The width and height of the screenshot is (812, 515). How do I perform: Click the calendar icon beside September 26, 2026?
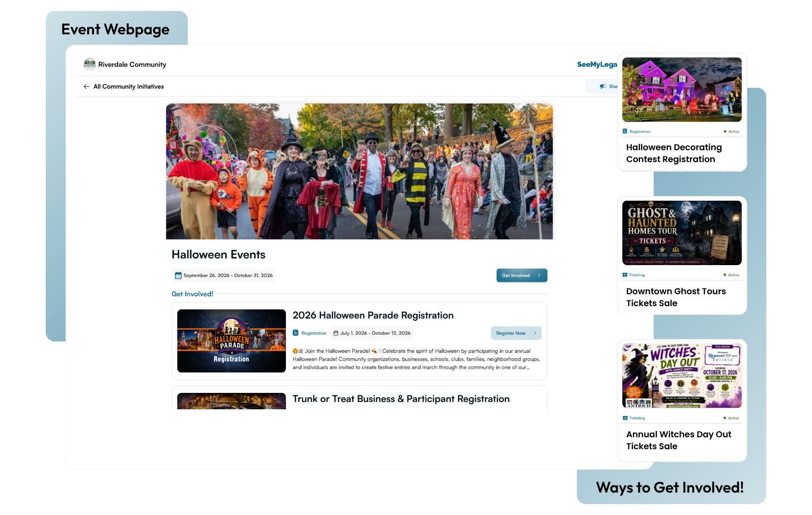click(x=178, y=276)
